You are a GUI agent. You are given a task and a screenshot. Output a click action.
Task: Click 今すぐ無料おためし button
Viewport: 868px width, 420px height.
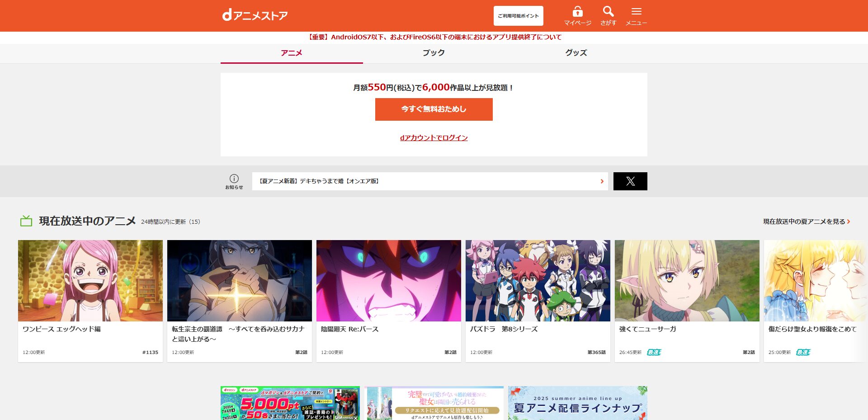(x=434, y=109)
